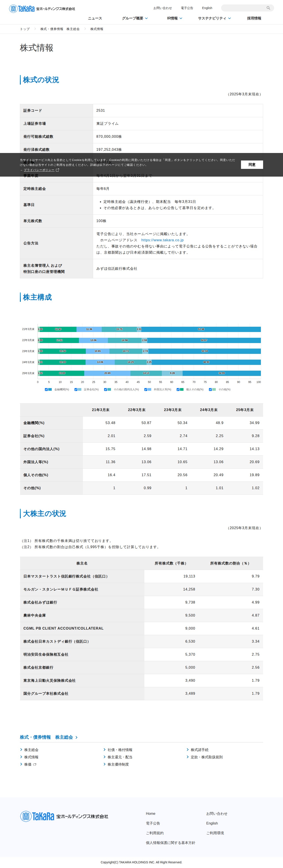The image size is (283, 868).
Task: Click 19,113 shares value
Action: point(189,576)
